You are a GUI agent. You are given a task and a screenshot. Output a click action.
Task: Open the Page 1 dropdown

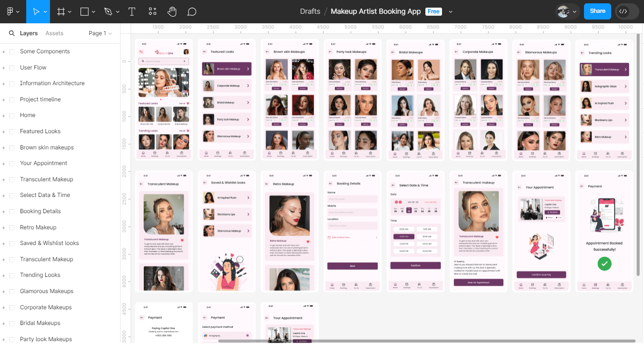click(x=100, y=33)
